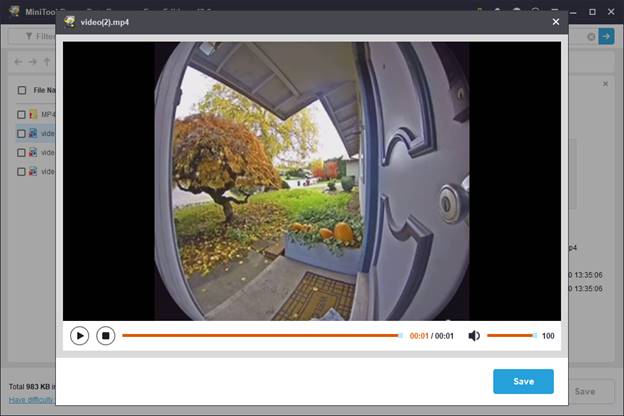This screenshot has width=624, height=416.
Task: Click the MiniTool icon in preview title
Action: 70,21
